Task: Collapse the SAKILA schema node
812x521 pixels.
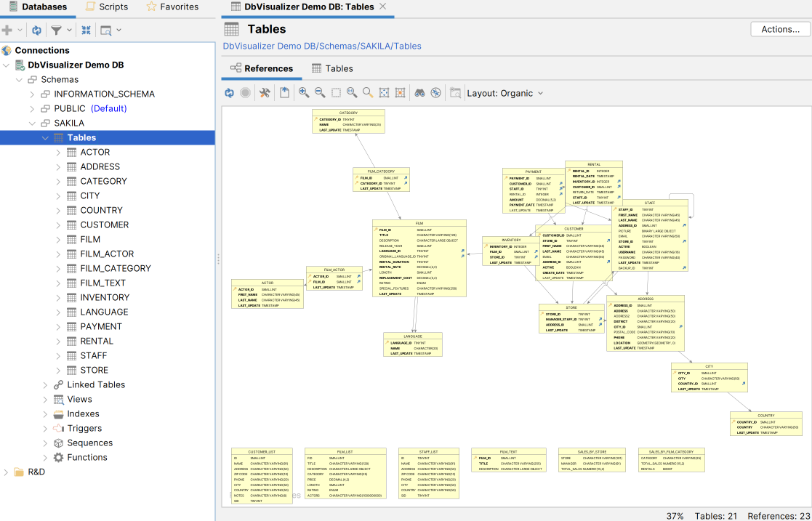Action: (x=31, y=123)
